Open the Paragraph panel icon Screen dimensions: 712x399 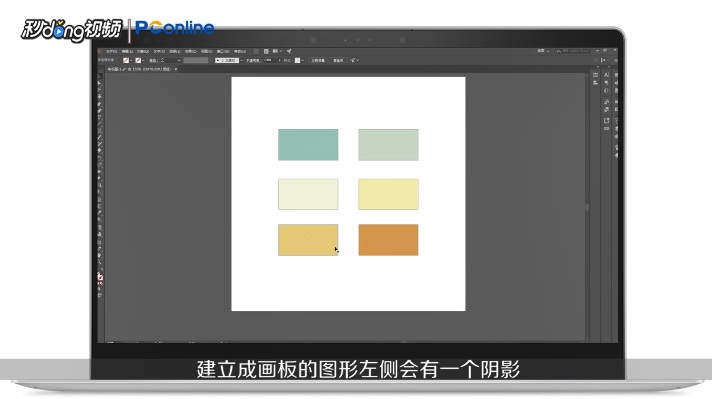pos(606,83)
